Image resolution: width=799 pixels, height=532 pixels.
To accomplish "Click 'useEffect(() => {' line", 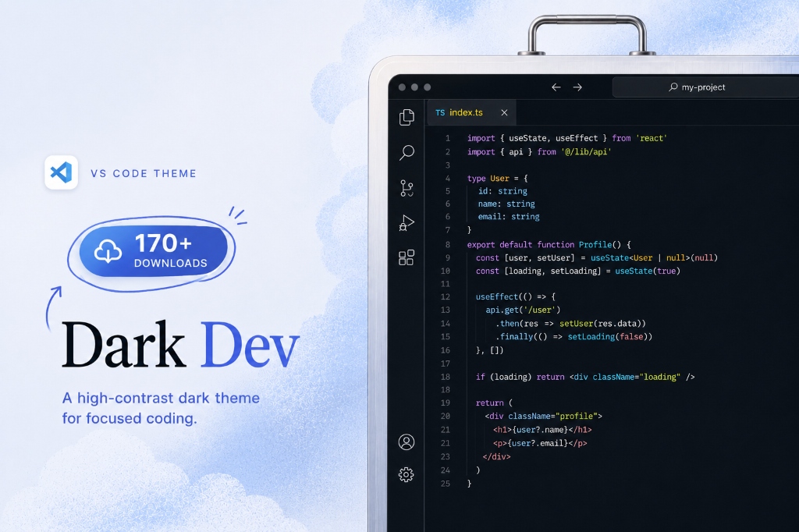I will (x=516, y=296).
